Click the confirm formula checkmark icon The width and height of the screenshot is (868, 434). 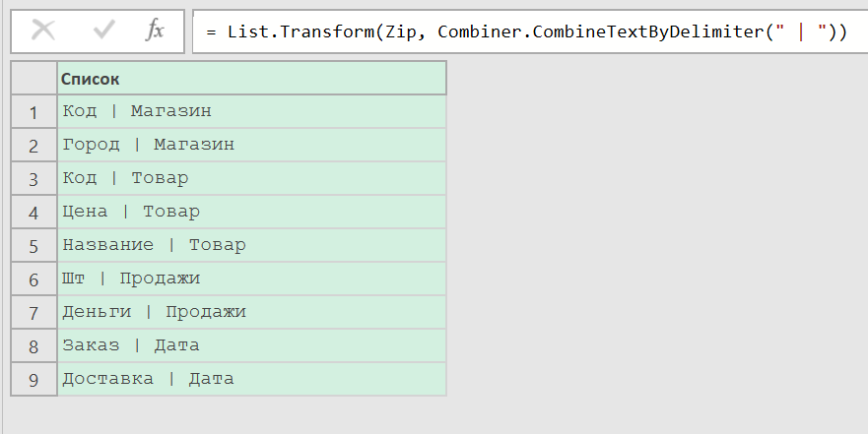click(x=102, y=31)
